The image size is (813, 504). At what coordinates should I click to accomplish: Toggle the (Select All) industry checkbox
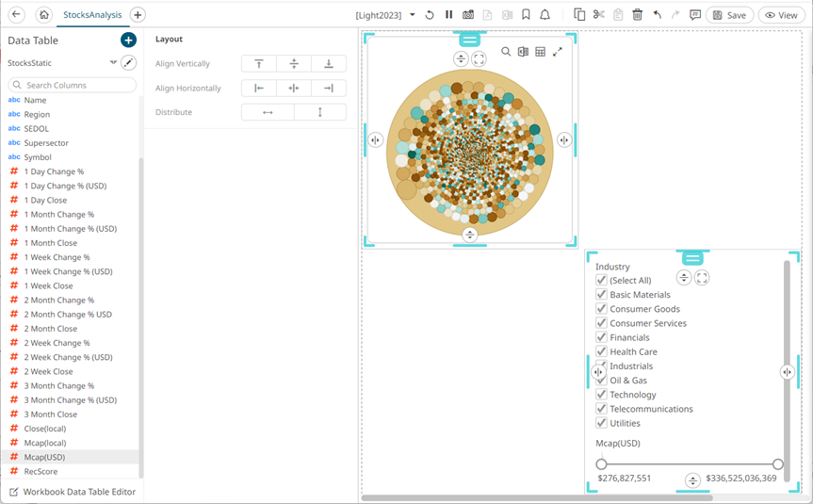(x=601, y=281)
